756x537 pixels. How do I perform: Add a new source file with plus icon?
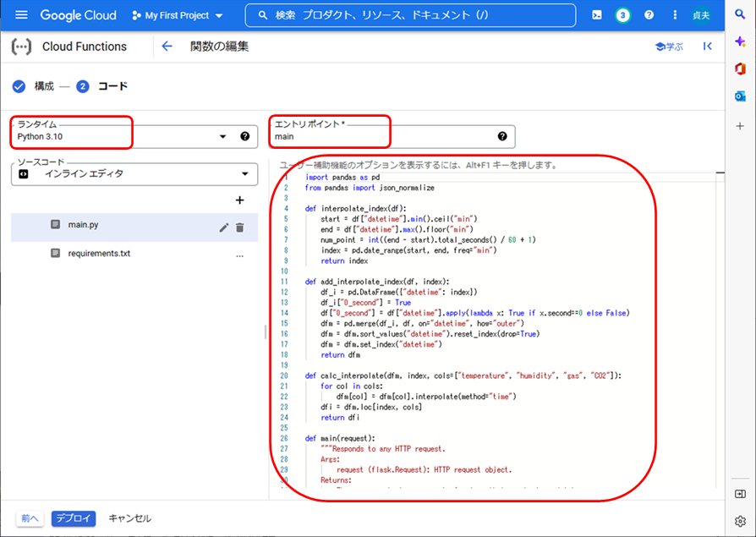click(239, 200)
